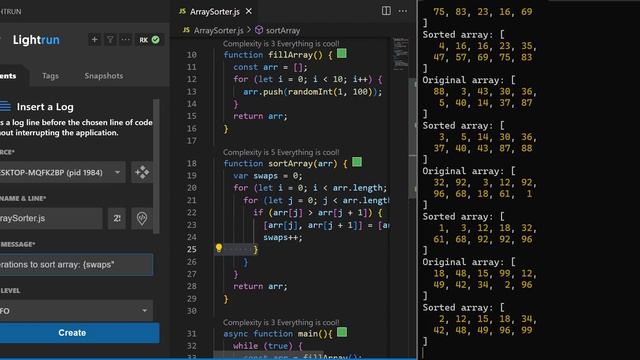Click line number 25 in the gutter
640x360 pixels.
191,249
